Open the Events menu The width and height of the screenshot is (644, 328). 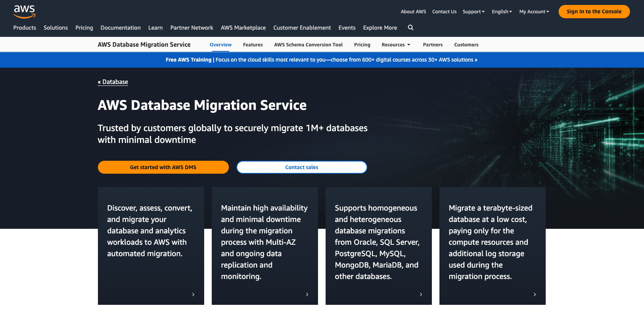[x=347, y=28]
